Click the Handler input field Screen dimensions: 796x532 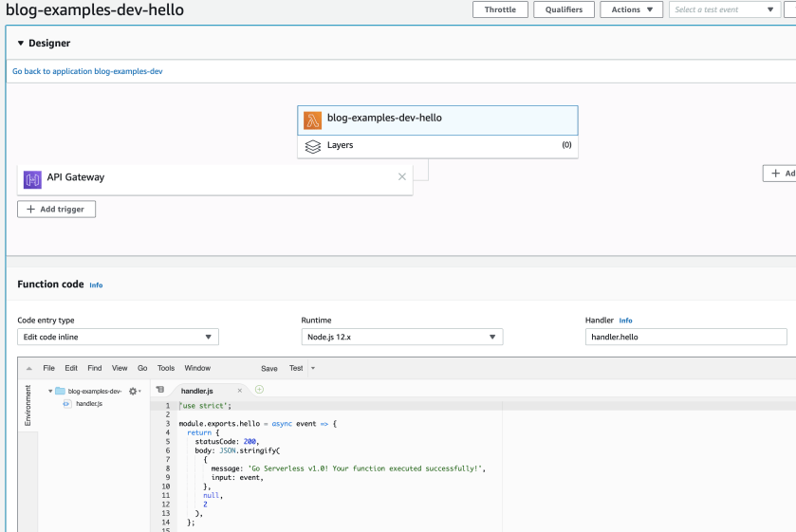[686, 337]
